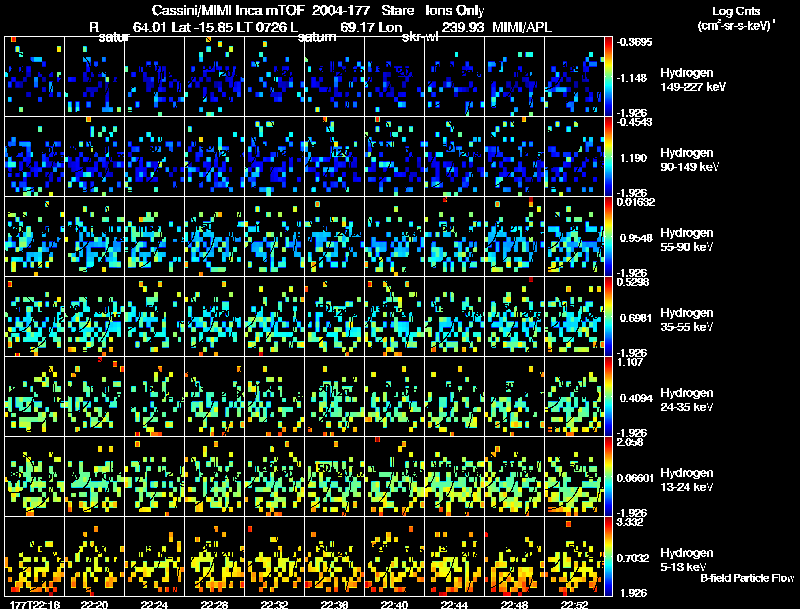Choose the 5-13 keV panel at 22:44
The height and width of the screenshot is (609, 800).
(x=455, y=556)
